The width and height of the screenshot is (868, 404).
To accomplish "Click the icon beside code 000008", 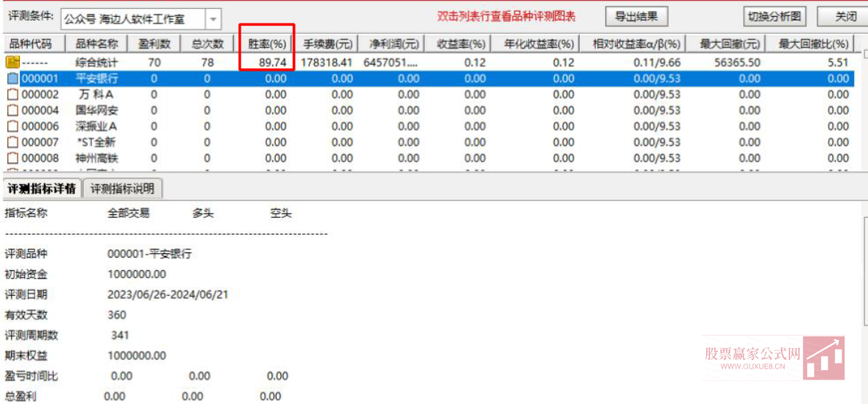I will pos(13,159).
